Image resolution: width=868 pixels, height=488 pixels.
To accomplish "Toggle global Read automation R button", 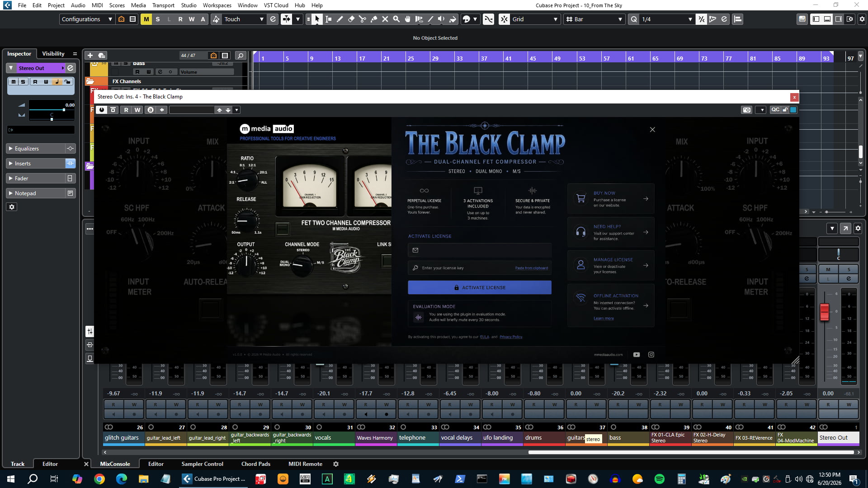I will (180, 19).
